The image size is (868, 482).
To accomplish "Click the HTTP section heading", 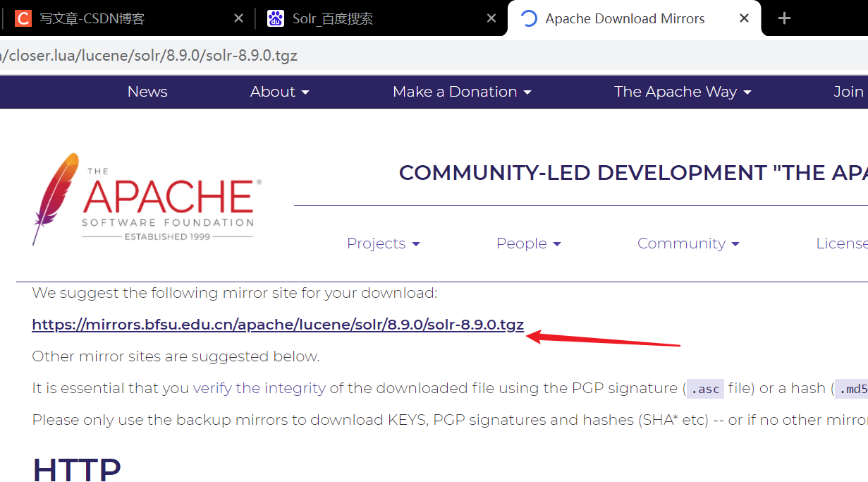I will click(76, 468).
